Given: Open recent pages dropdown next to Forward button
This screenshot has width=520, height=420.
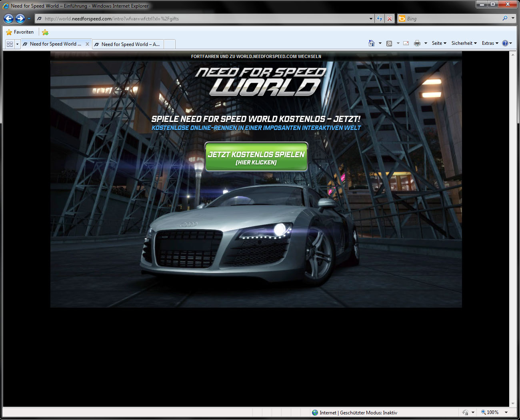Looking at the screenshot, I should [29, 18].
